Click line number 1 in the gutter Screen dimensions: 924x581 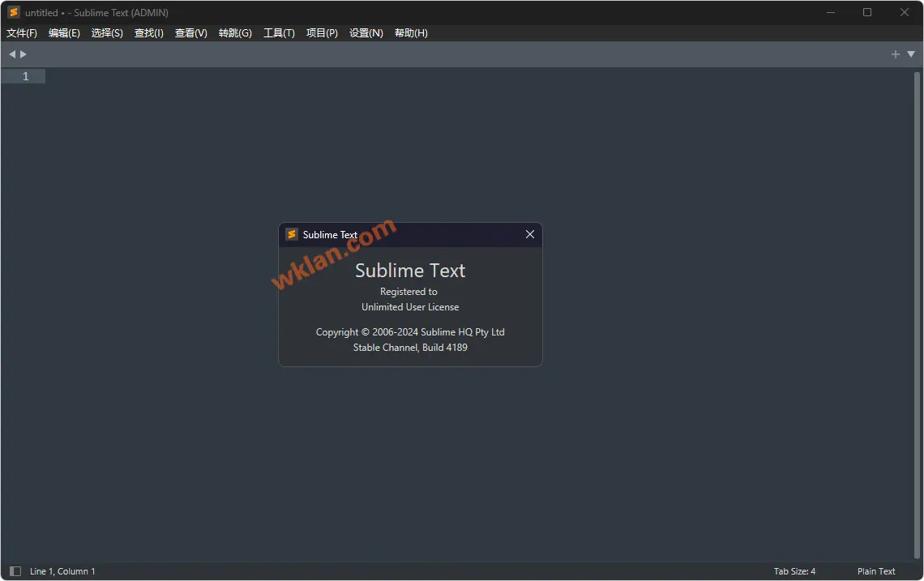pyautogui.click(x=25, y=76)
